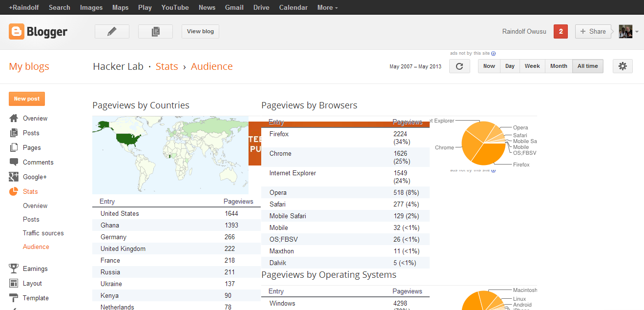Open account dropdown arrow beside profile photo
The width and height of the screenshot is (644, 310).
(x=637, y=32)
